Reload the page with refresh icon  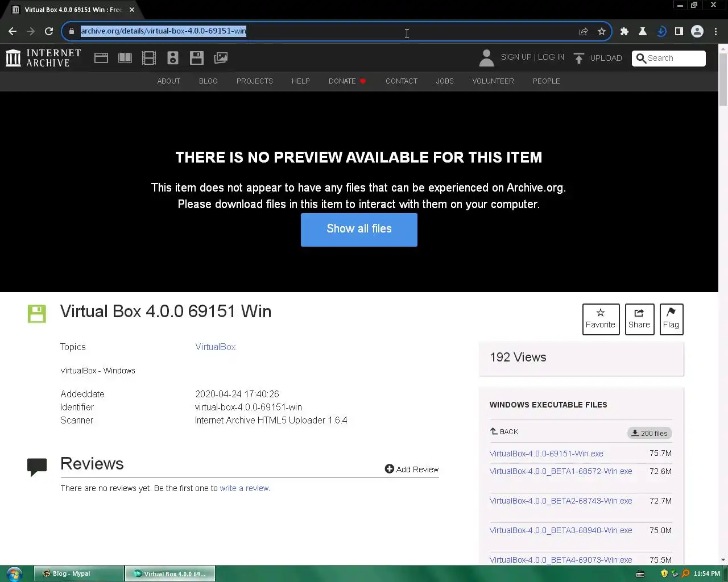(x=49, y=31)
